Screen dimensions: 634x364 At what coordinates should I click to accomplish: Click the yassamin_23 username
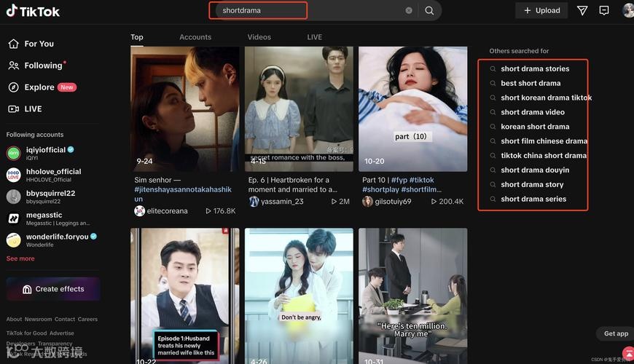[x=282, y=201]
